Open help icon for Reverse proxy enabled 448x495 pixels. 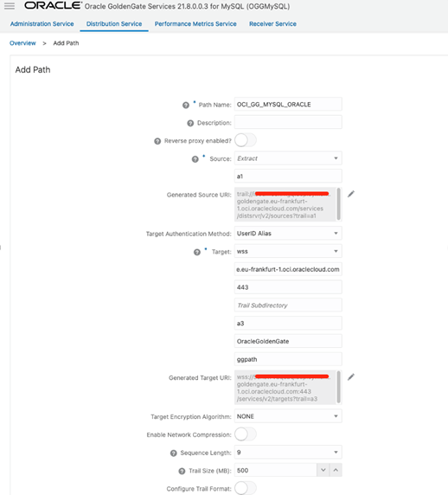coord(157,141)
